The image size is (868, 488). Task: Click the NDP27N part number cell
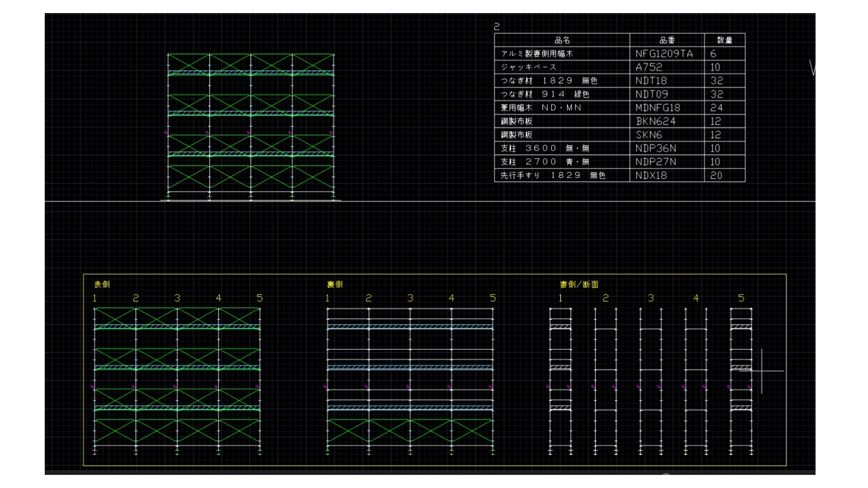click(656, 162)
